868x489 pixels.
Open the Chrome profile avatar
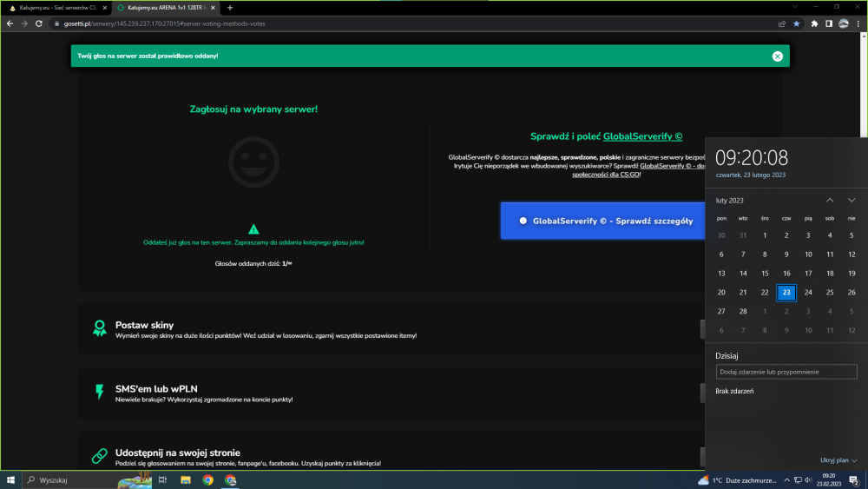[843, 23]
